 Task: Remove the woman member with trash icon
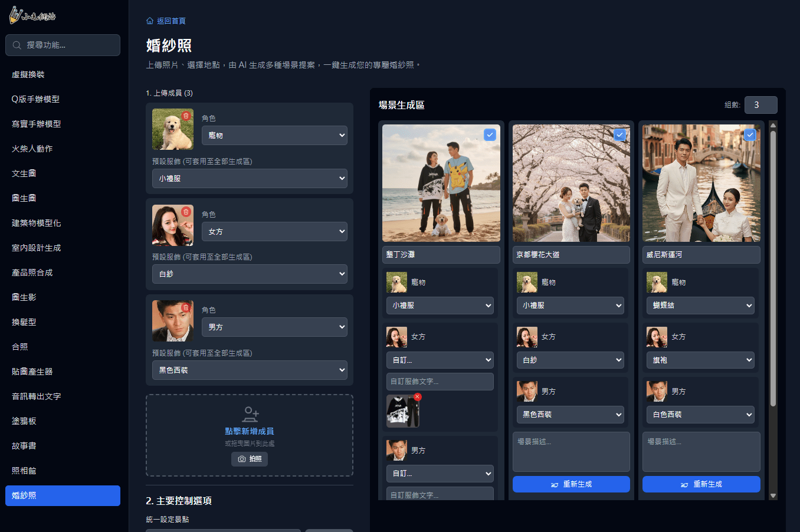(186, 212)
